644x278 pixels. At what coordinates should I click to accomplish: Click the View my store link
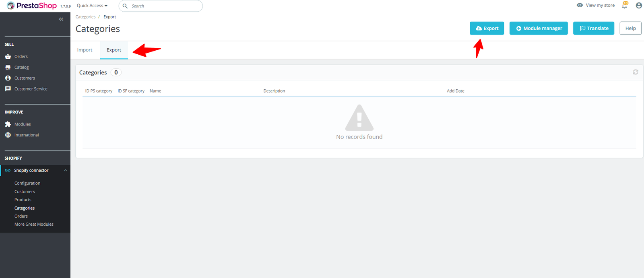pos(600,5)
